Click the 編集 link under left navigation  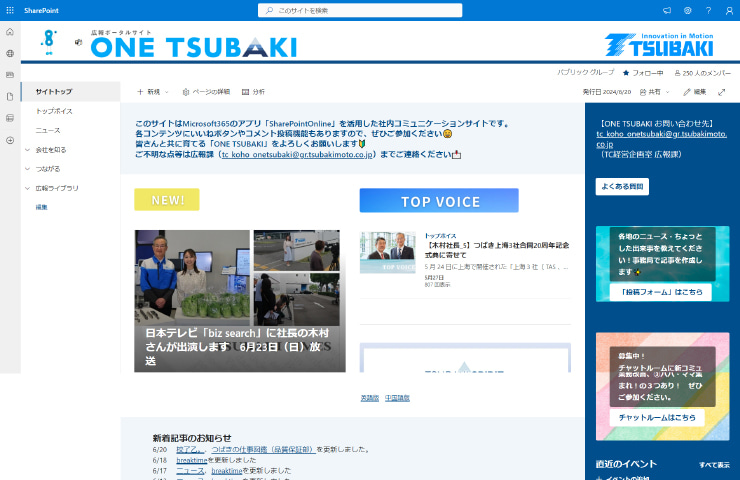click(x=42, y=207)
